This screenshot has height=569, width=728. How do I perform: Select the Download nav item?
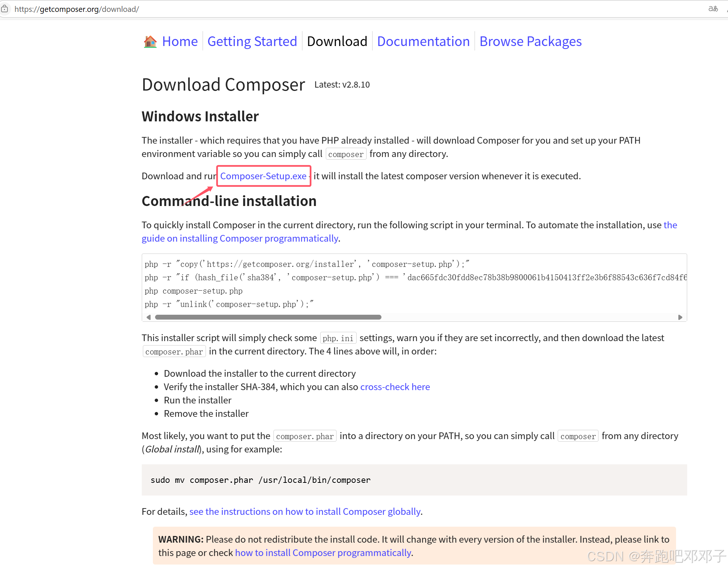[x=337, y=42]
